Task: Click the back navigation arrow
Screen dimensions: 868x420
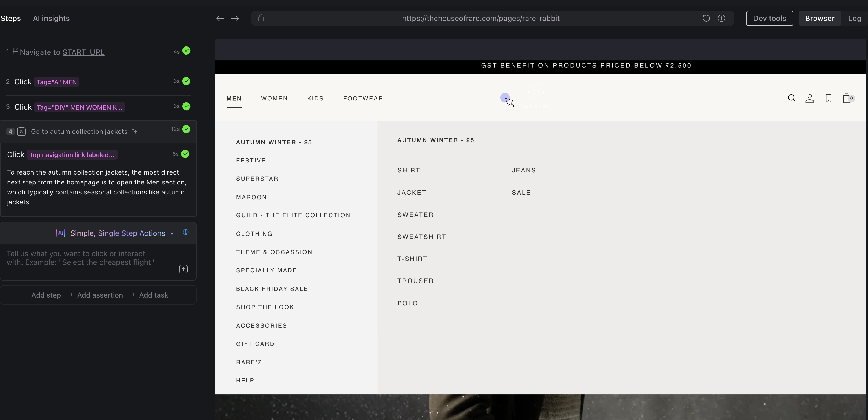Action: point(220,18)
